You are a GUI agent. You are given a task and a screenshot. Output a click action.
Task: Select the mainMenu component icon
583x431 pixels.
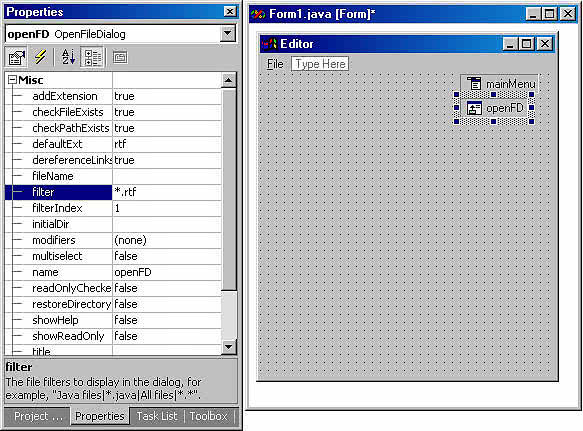coord(474,83)
